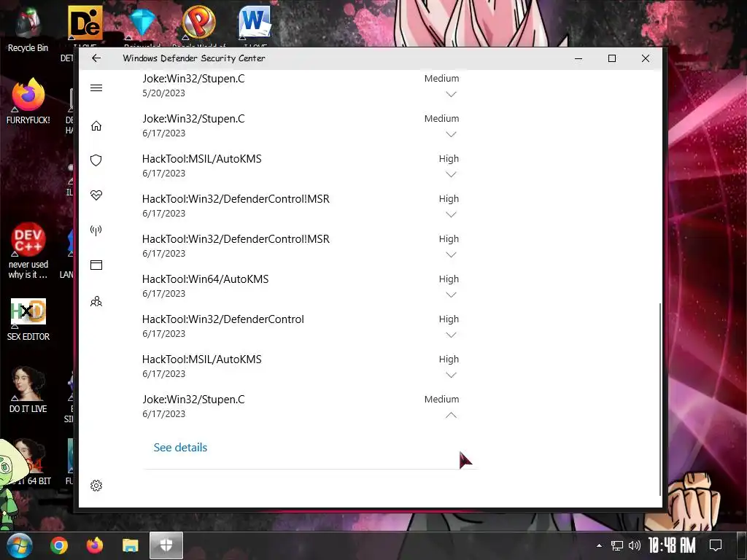Open the See details link
The image size is (747, 560).
pyautogui.click(x=180, y=448)
